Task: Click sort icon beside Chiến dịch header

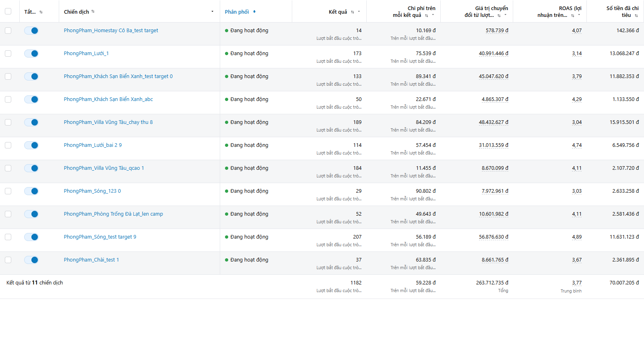Action: (x=93, y=11)
